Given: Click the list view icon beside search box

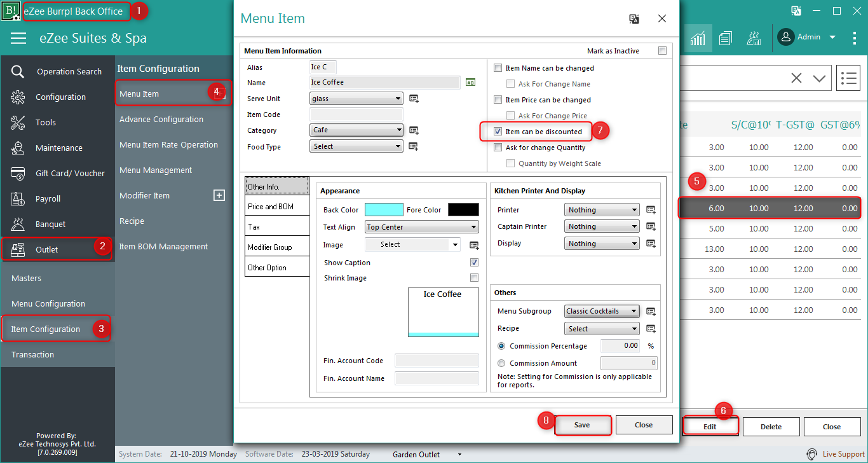Looking at the screenshot, I should [x=848, y=78].
